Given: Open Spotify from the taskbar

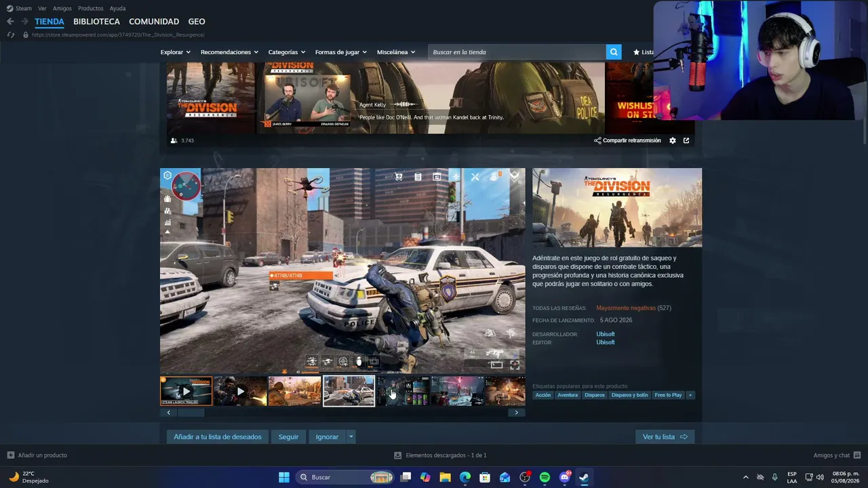Looking at the screenshot, I should (x=545, y=477).
